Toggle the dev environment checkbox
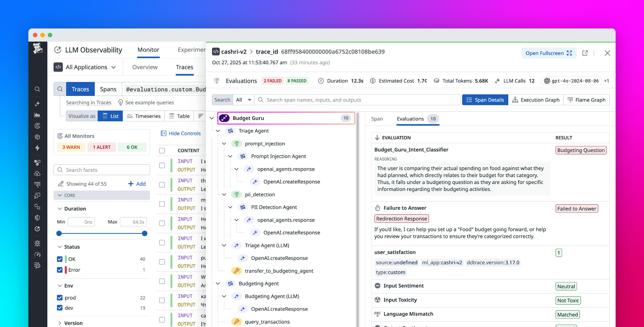This screenshot has height=327, width=644. click(x=59, y=308)
